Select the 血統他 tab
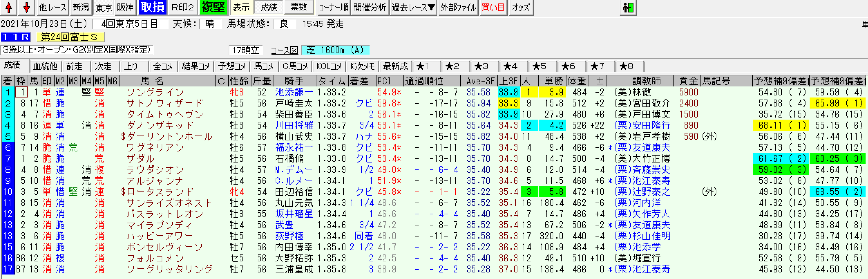Image resolution: width=868 pixels, height=279 pixels. tap(45, 66)
